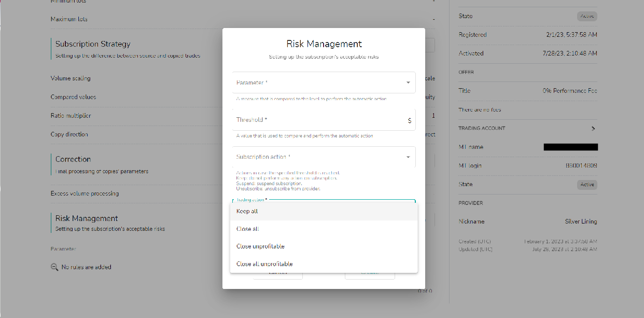
Task: Click the Compared values row label
Action: coord(73,97)
